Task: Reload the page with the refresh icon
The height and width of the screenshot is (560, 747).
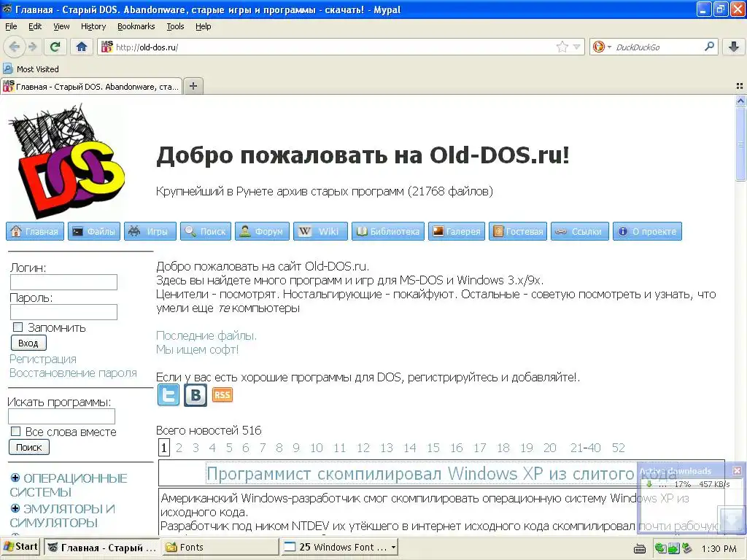Action: tap(55, 47)
